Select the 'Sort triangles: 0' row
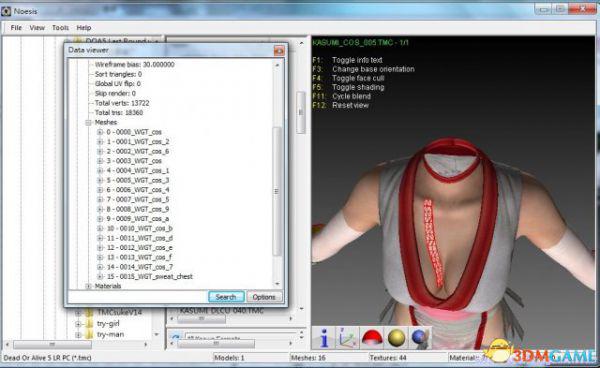 (118, 74)
